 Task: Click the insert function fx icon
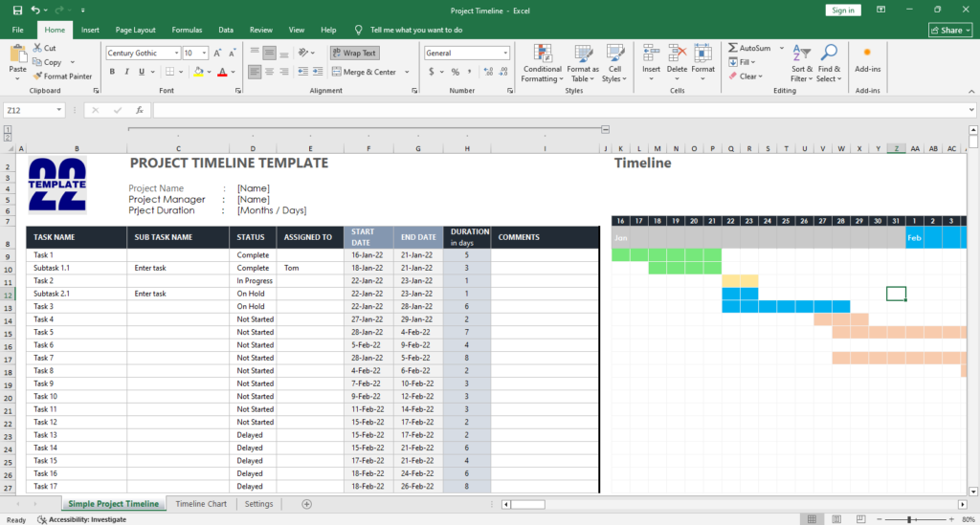point(140,110)
